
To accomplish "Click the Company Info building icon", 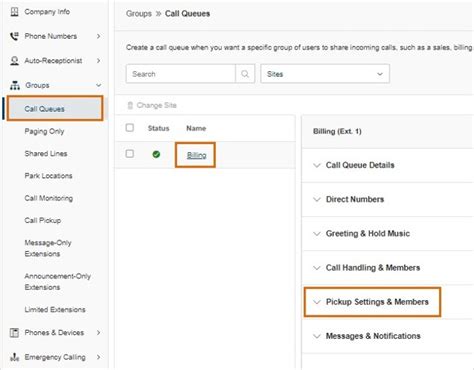I will (x=14, y=12).
